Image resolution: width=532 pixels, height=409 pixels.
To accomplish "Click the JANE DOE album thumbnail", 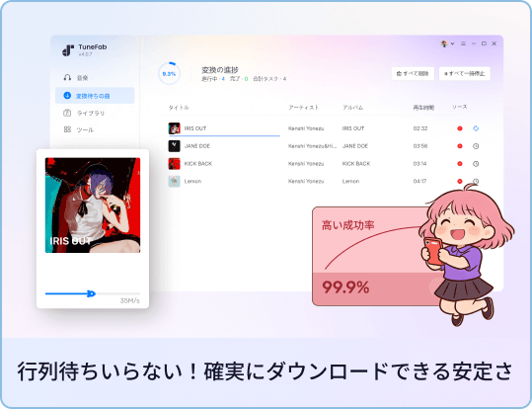I will point(174,146).
